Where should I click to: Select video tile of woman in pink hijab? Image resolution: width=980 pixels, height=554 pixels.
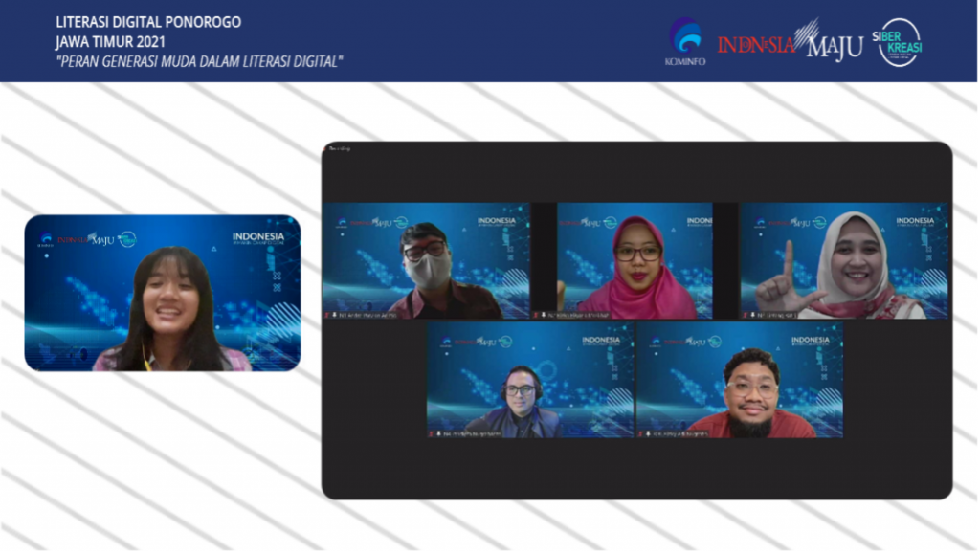(x=635, y=260)
